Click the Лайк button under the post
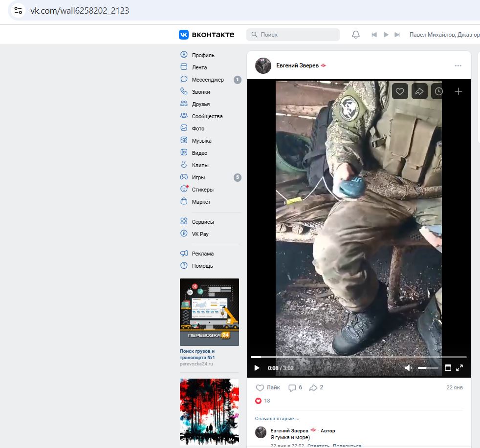This screenshot has height=448, width=480. point(268,388)
